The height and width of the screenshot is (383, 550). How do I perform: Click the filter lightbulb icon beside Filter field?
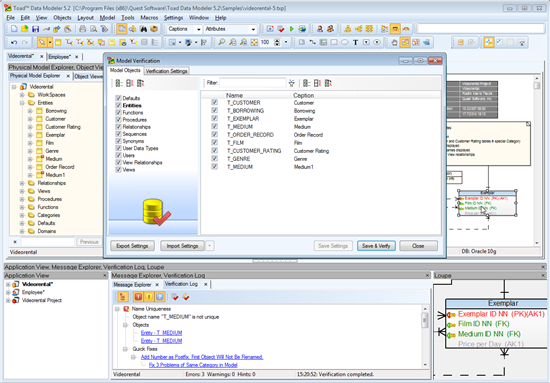(x=291, y=83)
